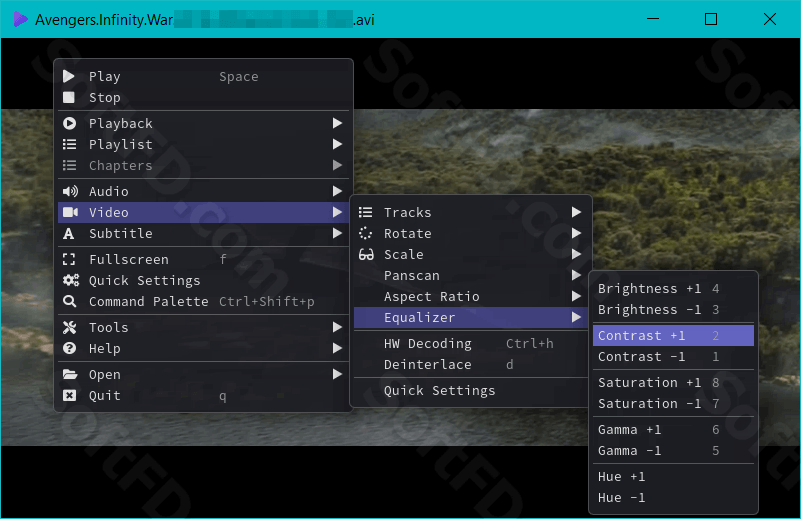Click the Playback circle-play icon

tap(69, 124)
